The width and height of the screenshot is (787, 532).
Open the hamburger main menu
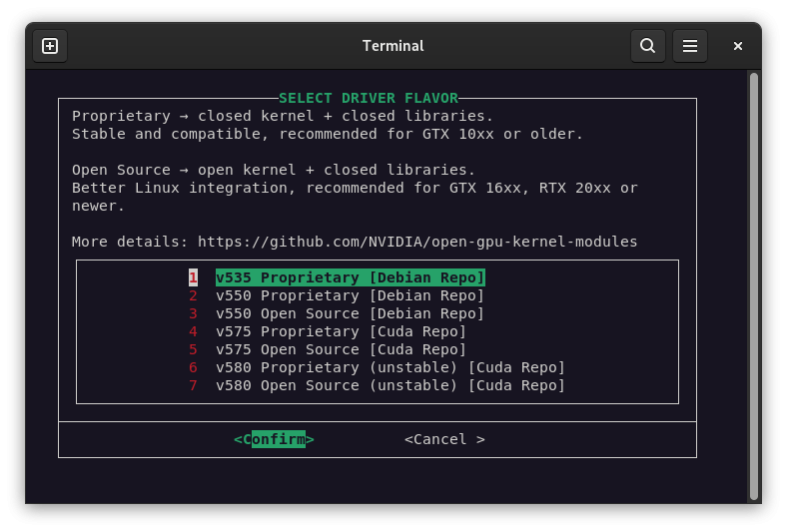[x=689, y=46]
